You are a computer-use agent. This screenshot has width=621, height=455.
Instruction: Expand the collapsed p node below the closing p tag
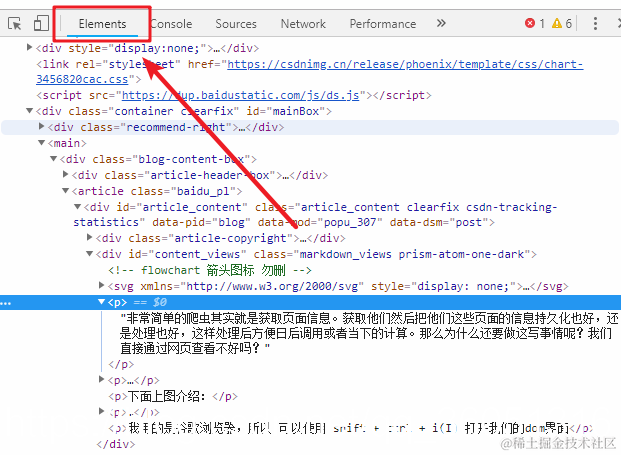point(101,379)
